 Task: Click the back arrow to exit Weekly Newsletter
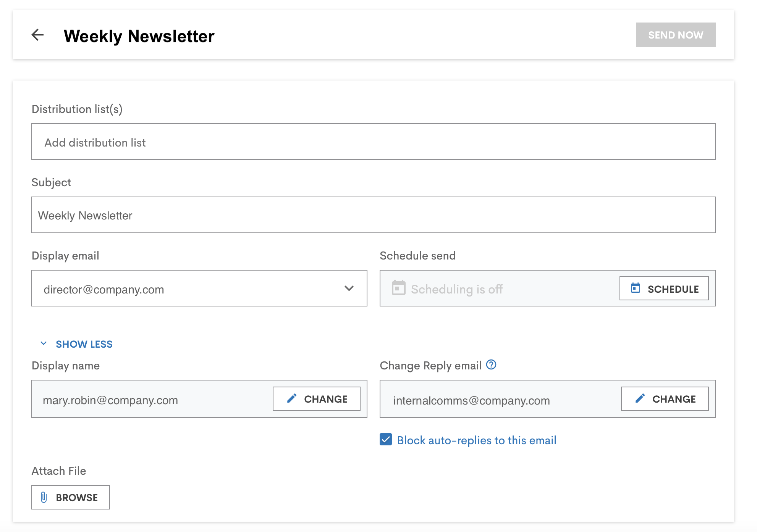[37, 35]
